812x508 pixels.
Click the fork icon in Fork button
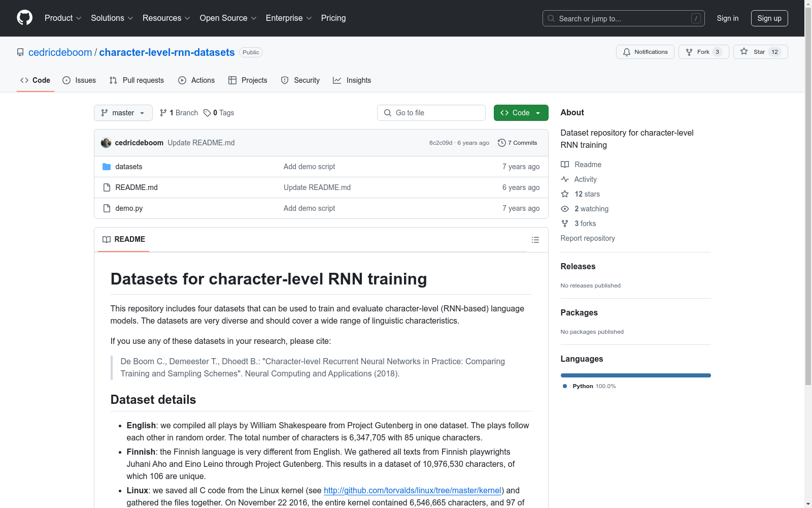[x=689, y=52]
